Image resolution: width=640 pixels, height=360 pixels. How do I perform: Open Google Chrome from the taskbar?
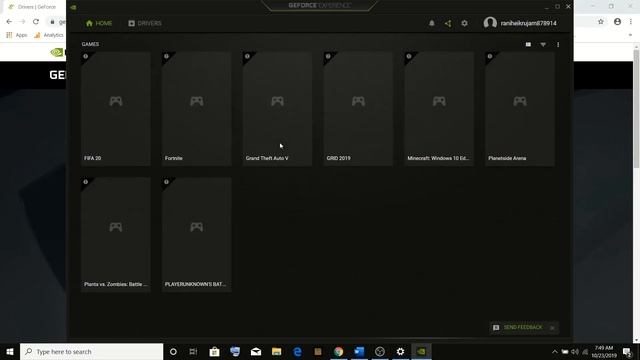pyautogui.click(x=338, y=351)
